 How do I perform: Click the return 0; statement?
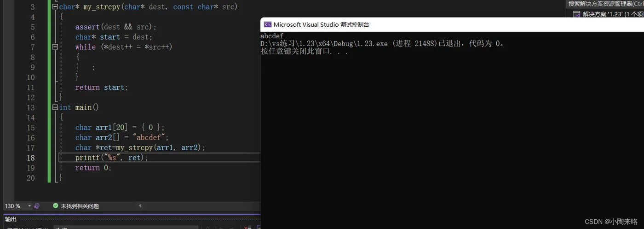pos(93,168)
